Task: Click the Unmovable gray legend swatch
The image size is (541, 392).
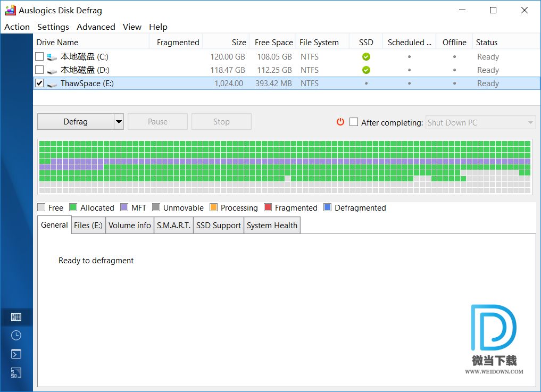Action: (156, 207)
